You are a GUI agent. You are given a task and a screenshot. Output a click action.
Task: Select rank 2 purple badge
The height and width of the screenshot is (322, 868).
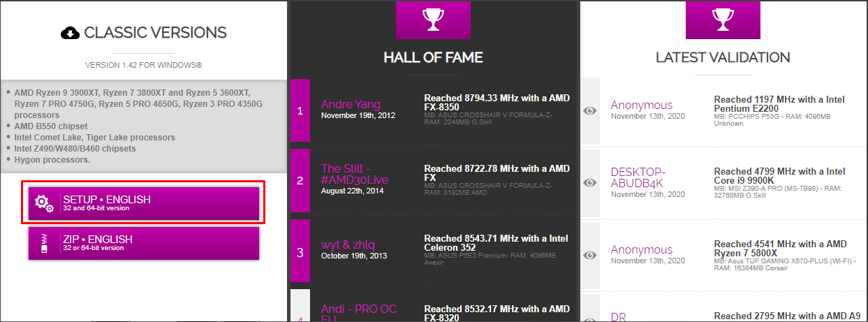pyautogui.click(x=300, y=180)
